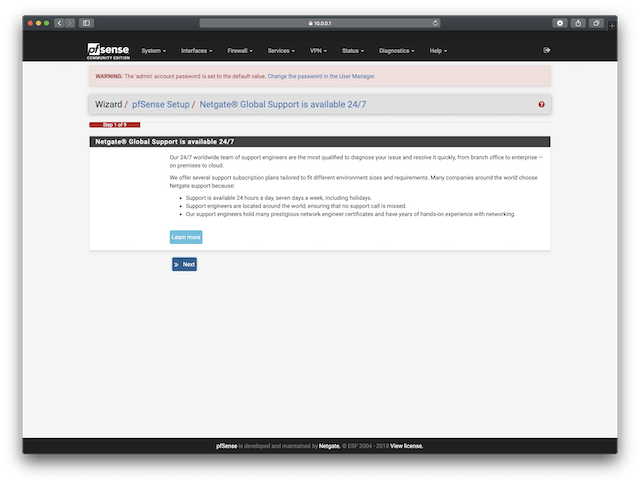Click the Learn more button
This screenshot has width=640, height=484.
186,237
